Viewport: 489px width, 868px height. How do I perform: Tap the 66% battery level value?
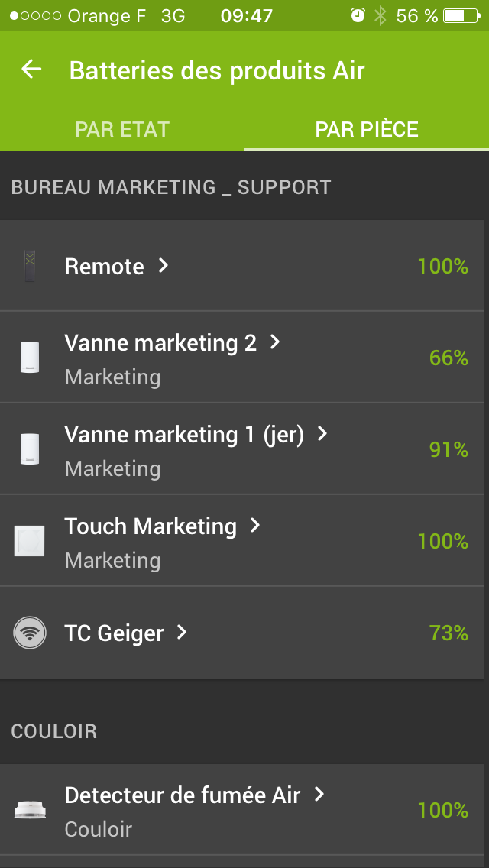pyautogui.click(x=449, y=358)
